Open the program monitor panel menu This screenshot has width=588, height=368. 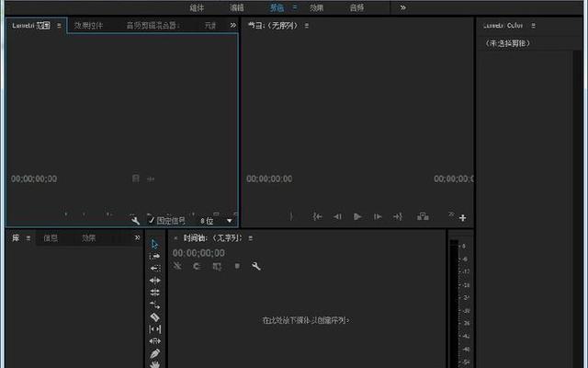tap(307, 26)
